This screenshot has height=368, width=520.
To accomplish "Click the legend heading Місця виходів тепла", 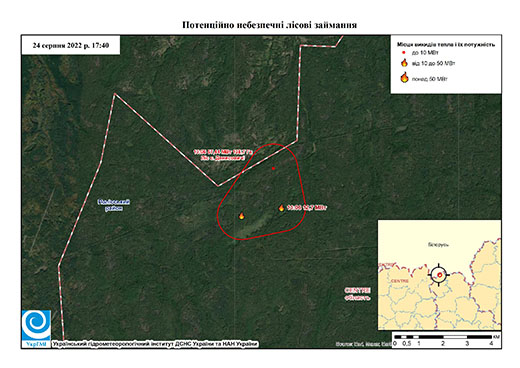I will (x=446, y=44).
